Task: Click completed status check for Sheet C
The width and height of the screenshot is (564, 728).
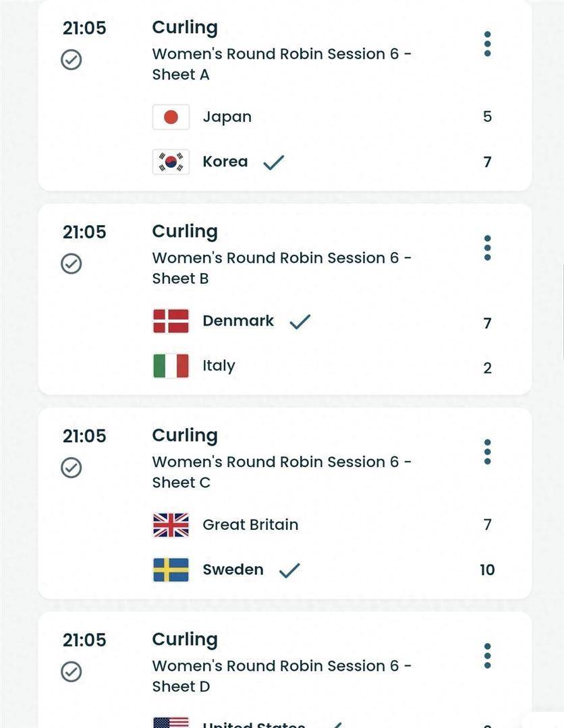Action: 72,468
